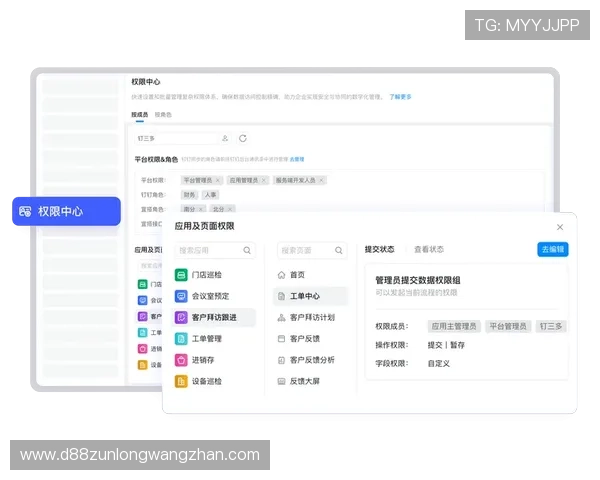Click the 权限中心 sidebar icon
Image resolution: width=600 pixels, height=480 pixels.
25,211
